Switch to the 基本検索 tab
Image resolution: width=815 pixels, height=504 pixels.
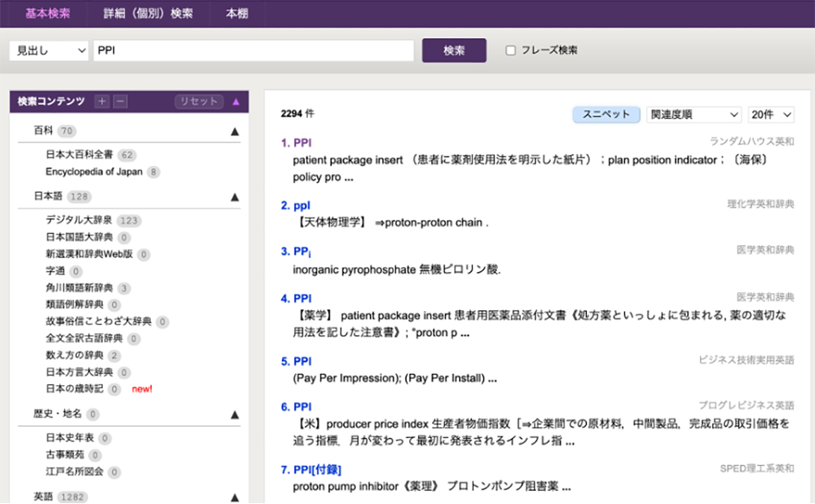pos(48,14)
